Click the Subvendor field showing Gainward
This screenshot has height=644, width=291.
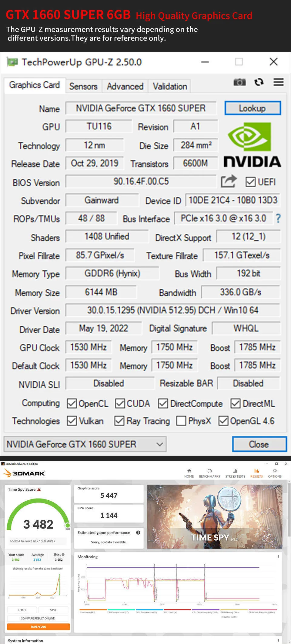(102, 200)
